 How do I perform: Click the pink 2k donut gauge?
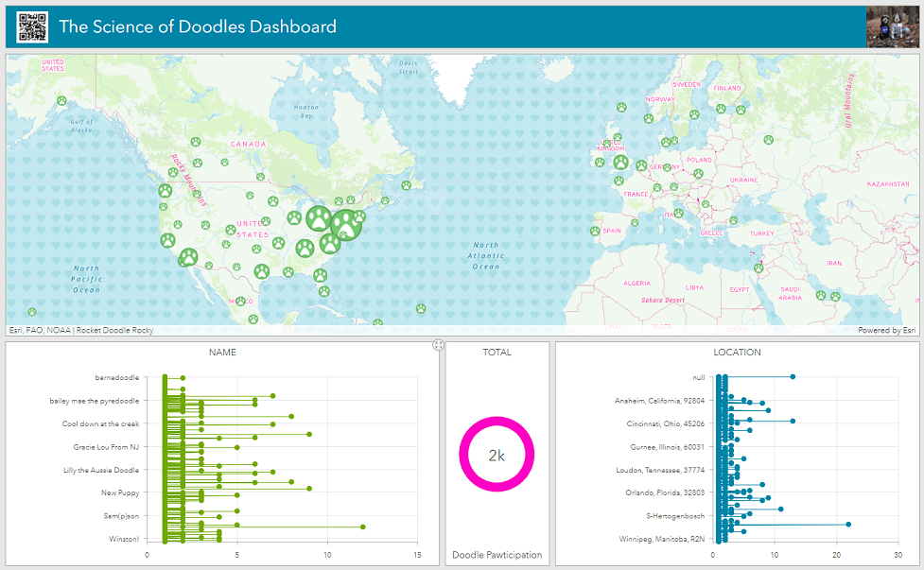click(x=497, y=454)
